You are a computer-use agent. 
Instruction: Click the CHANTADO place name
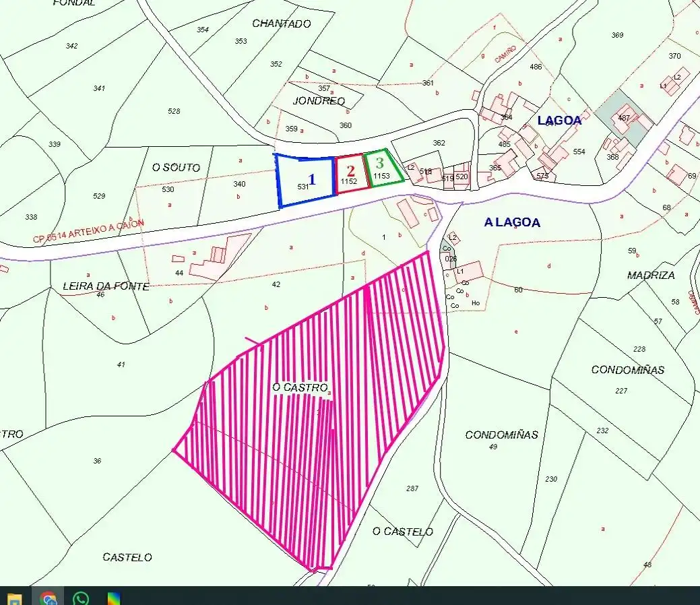coord(281,24)
